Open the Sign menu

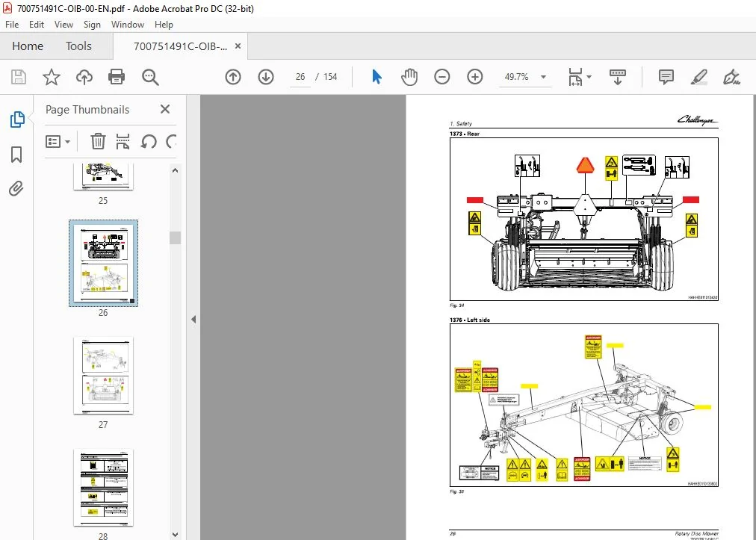click(x=92, y=25)
